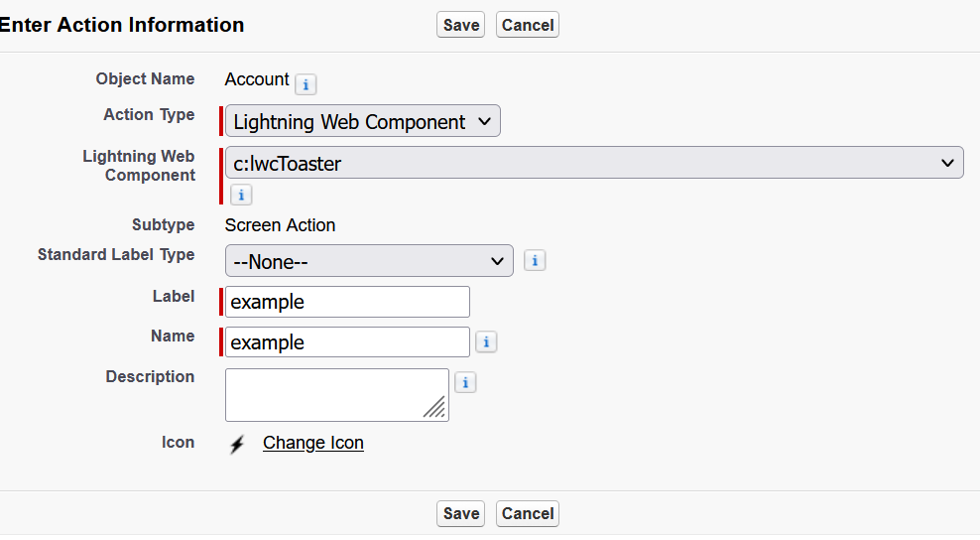
Task: Open the Change Icon link
Action: [x=313, y=443]
